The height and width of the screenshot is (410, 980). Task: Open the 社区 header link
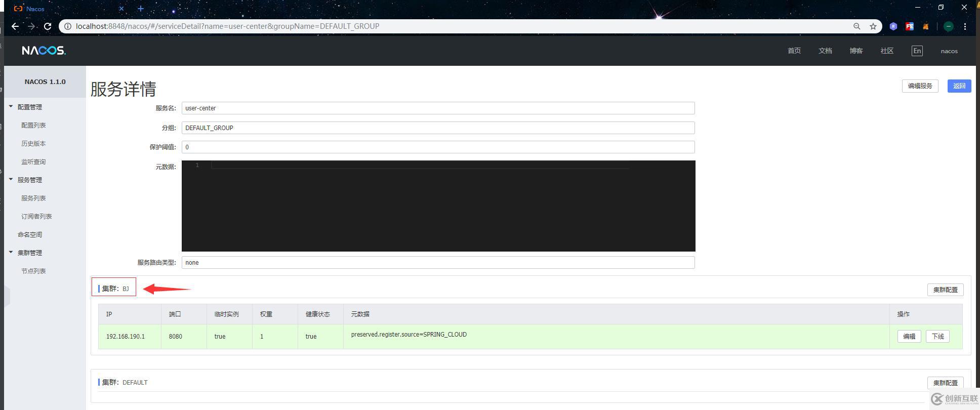click(887, 51)
